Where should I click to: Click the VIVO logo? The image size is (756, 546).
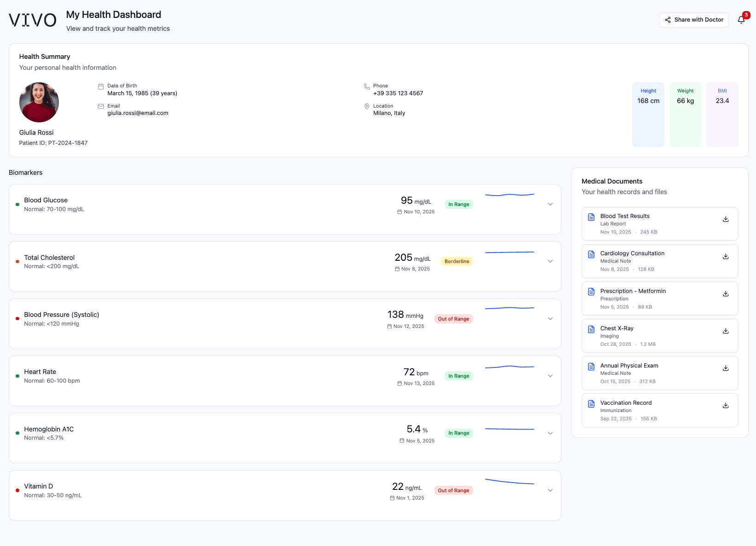(32, 19)
